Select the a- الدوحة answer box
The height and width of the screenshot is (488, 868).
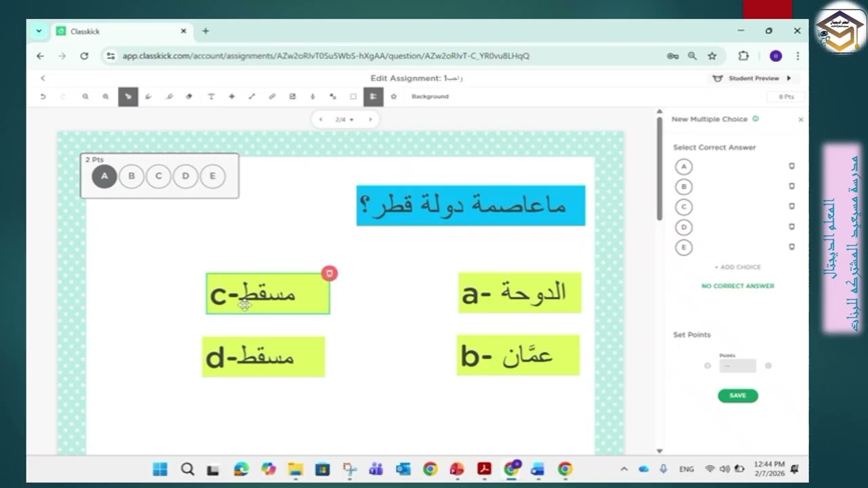[520, 293]
